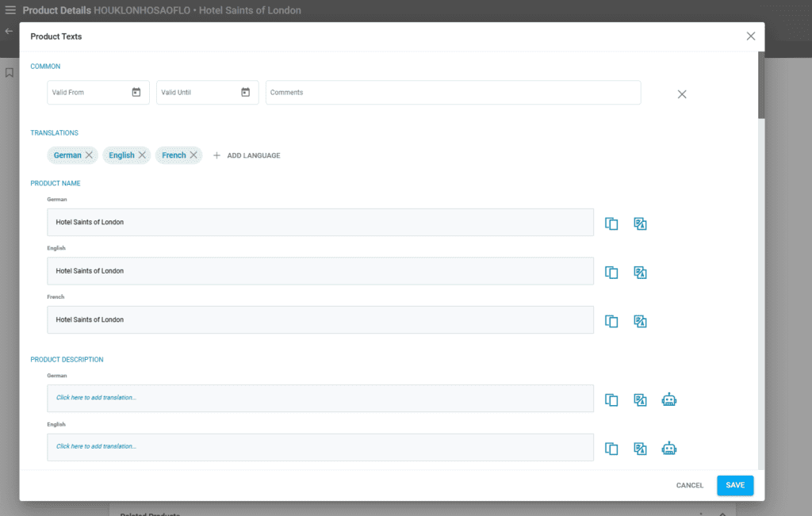Viewport: 812px width, 516px height.
Task: Click Add Language
Action: pos(247,155)
